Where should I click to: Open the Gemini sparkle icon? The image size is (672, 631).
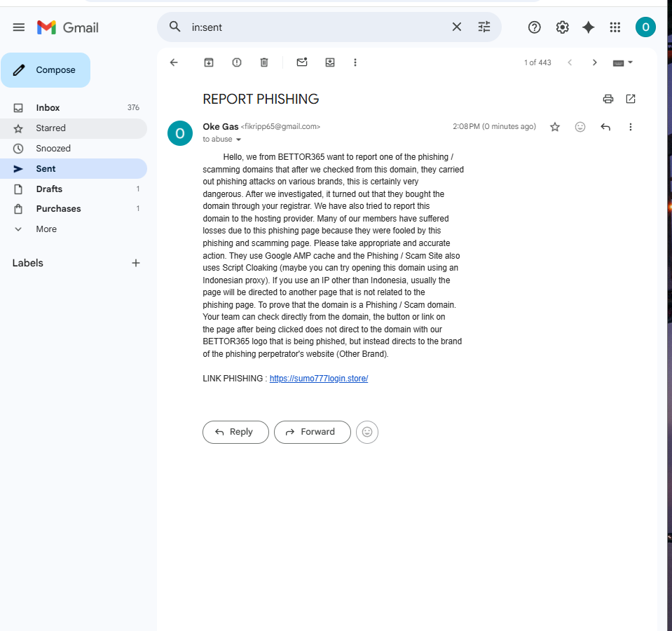(x=589, y=27)
